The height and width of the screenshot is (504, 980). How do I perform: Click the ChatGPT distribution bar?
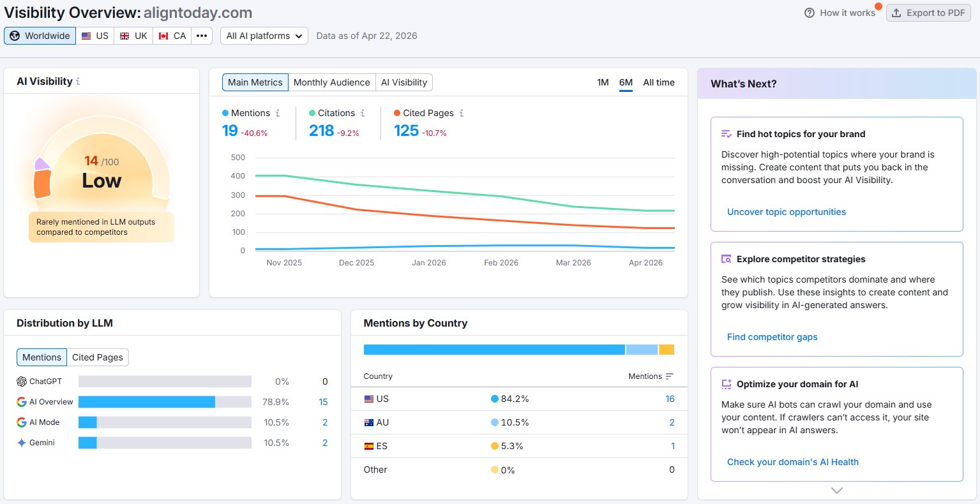(x=165, y=382)
